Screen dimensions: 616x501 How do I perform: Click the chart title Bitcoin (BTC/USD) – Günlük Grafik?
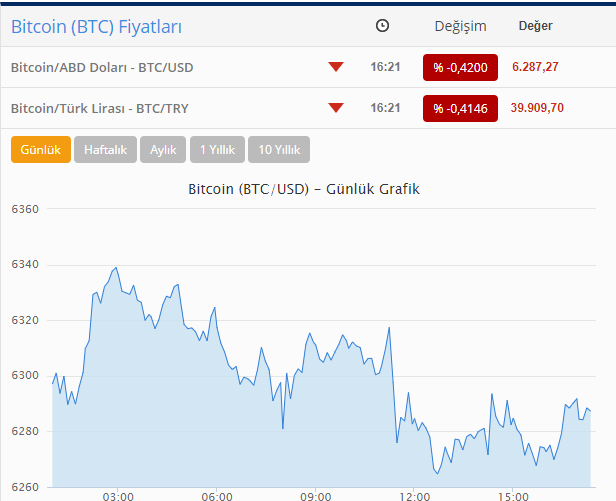pos(304,189)
